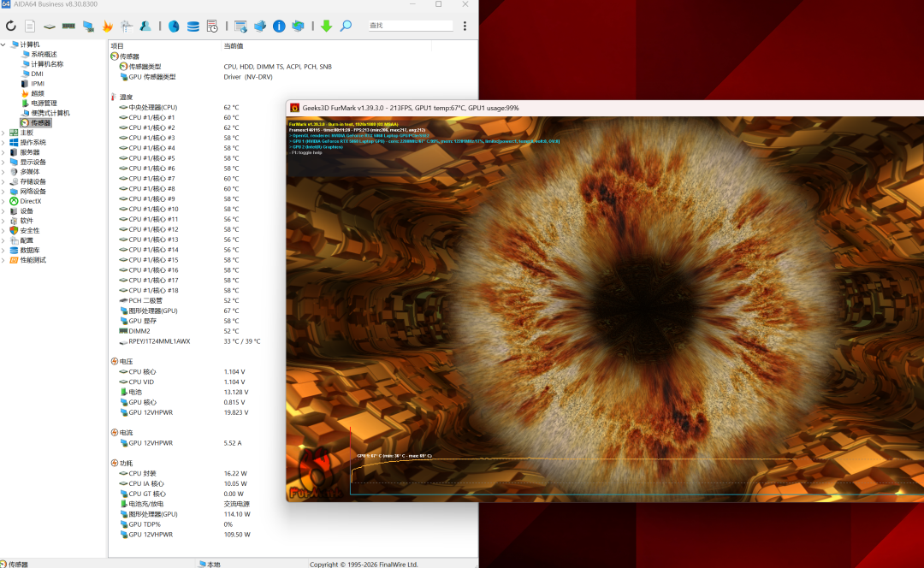924x568 pixels.
Task: Open the report document icon in AIDA64 toolbar
Action: [x=30, y=26]
